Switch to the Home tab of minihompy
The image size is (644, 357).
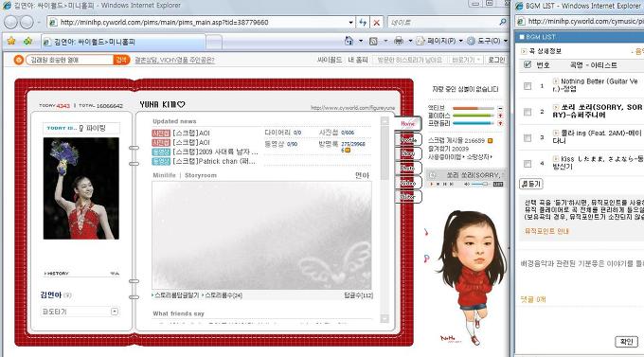click(x=407, y=124)
